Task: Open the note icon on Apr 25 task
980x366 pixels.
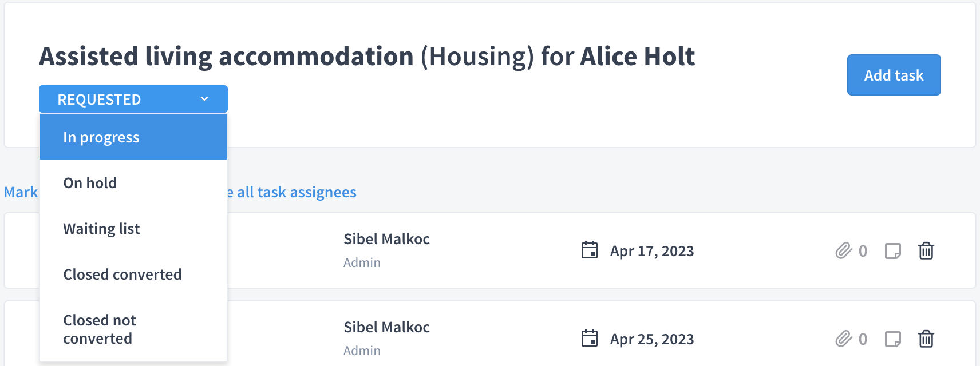Action: [x=893, y=339]
